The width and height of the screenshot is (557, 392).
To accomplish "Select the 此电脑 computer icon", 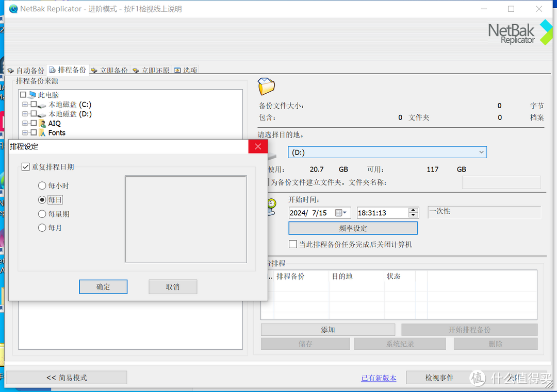I will coord(32,94).
